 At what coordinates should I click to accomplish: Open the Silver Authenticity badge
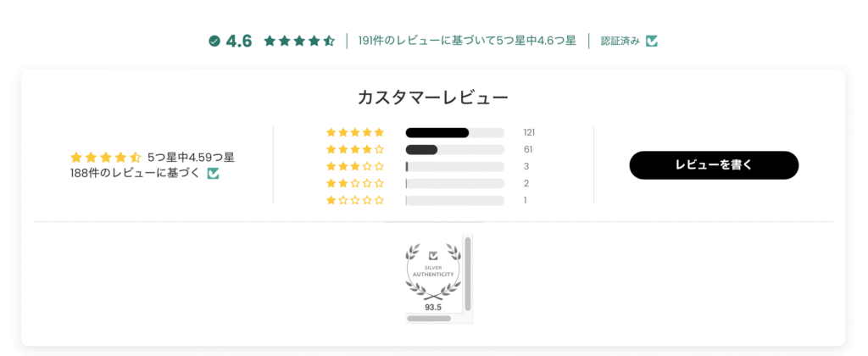433,275
